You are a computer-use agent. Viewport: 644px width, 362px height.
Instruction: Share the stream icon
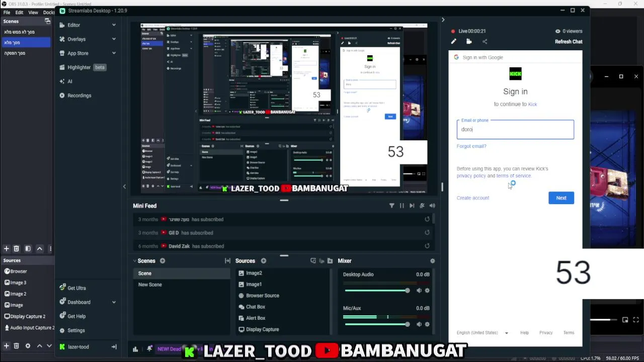[485, 42]
